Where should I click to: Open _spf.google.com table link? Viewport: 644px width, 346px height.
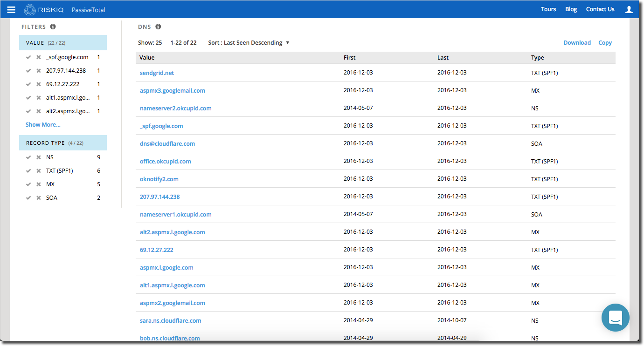pos(161,126)
